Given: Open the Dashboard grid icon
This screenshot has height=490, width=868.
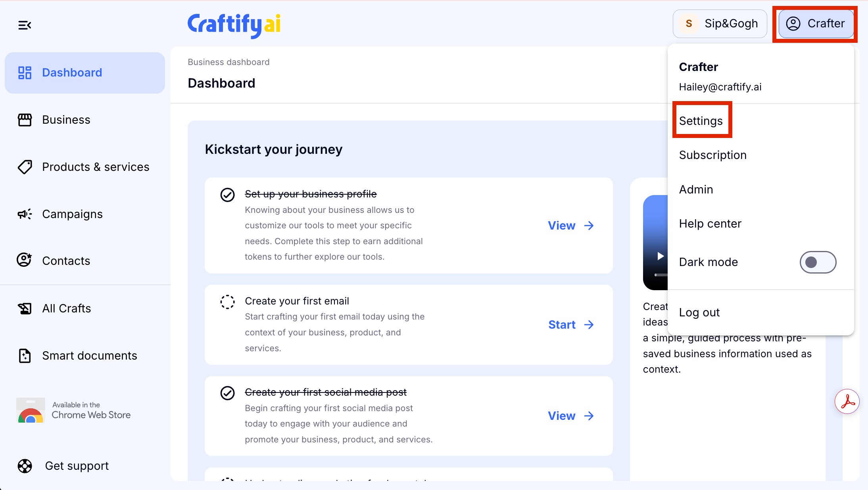Looking at the screenshot, I should click(25, 73).
